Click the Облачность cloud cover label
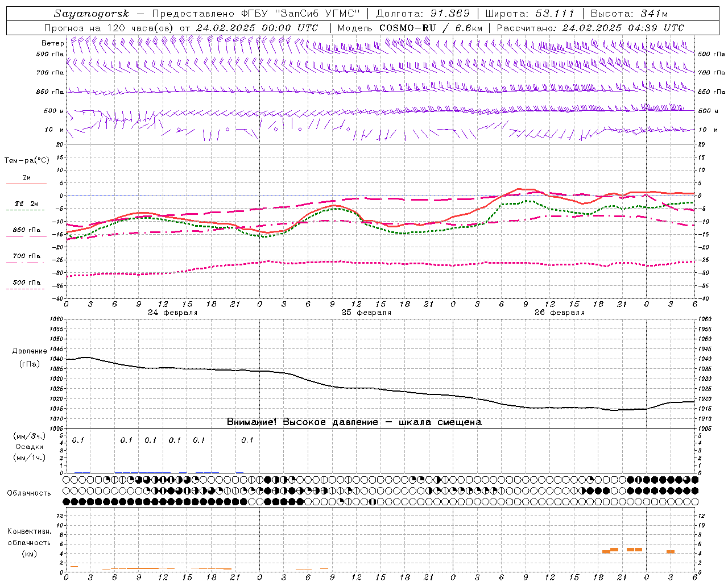Image resolution: width=728 pixels, height=582 pixels. (29, 493)
